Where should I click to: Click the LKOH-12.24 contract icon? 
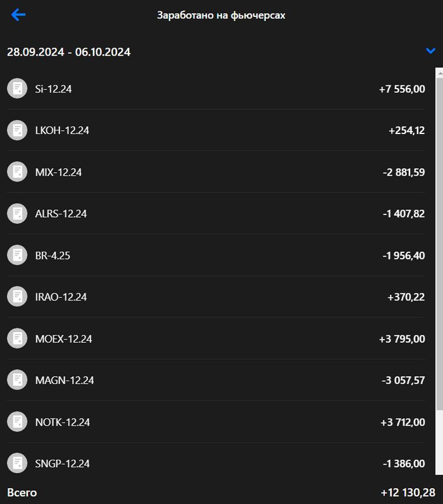17,130
